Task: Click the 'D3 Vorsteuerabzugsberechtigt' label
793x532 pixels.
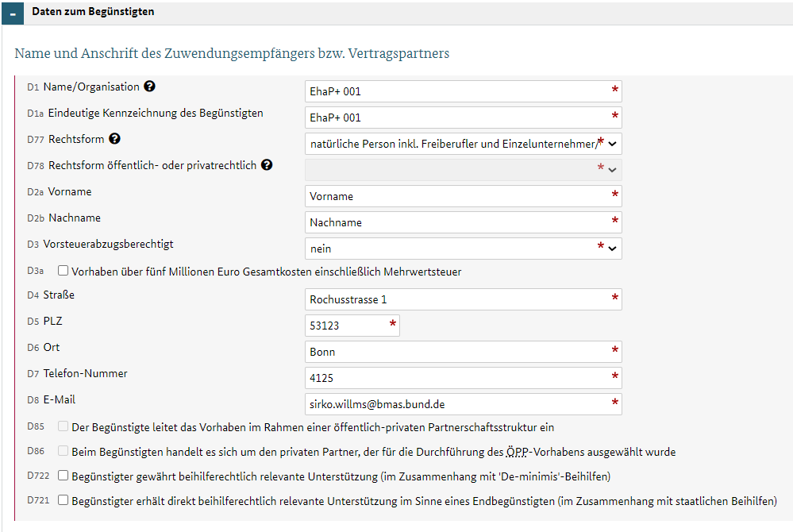Action: (x=100, y=245)
